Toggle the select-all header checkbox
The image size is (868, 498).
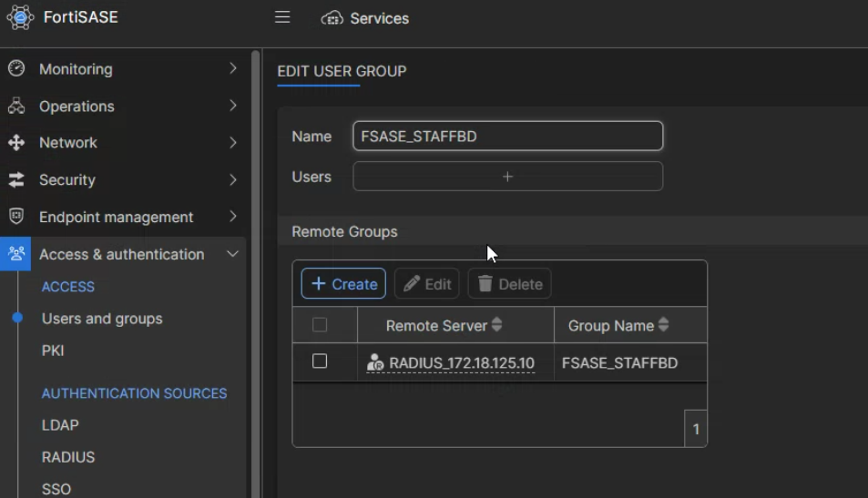coord(320,325)
